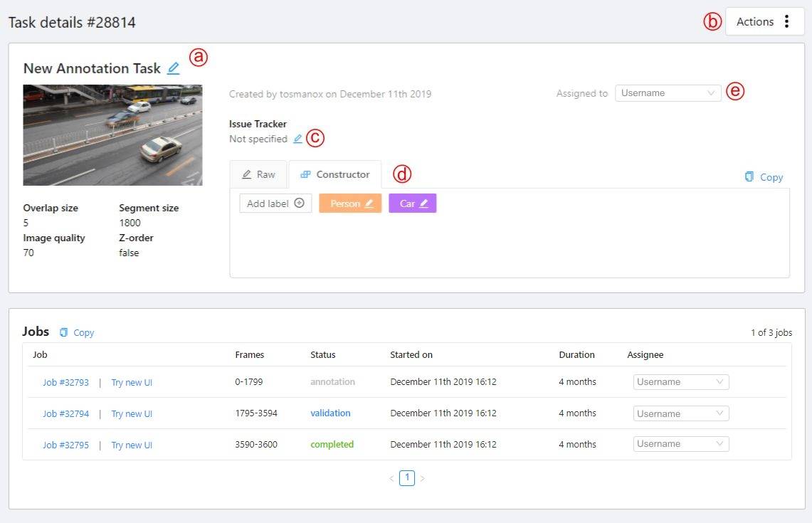Select the Constructor tab
Screen dimensions: 812x523
click(x=335, y=174)
